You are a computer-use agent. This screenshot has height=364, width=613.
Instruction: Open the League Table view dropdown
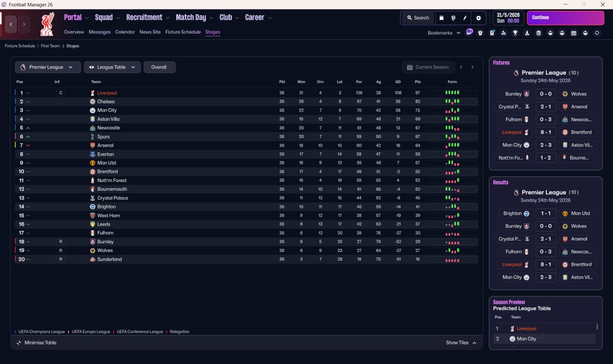112,67
